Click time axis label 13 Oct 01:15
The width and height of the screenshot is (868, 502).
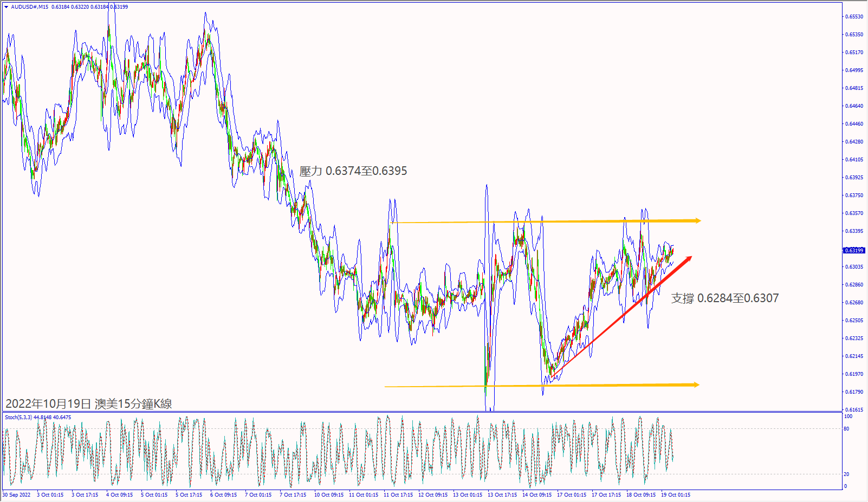click(x=468, y=495)
